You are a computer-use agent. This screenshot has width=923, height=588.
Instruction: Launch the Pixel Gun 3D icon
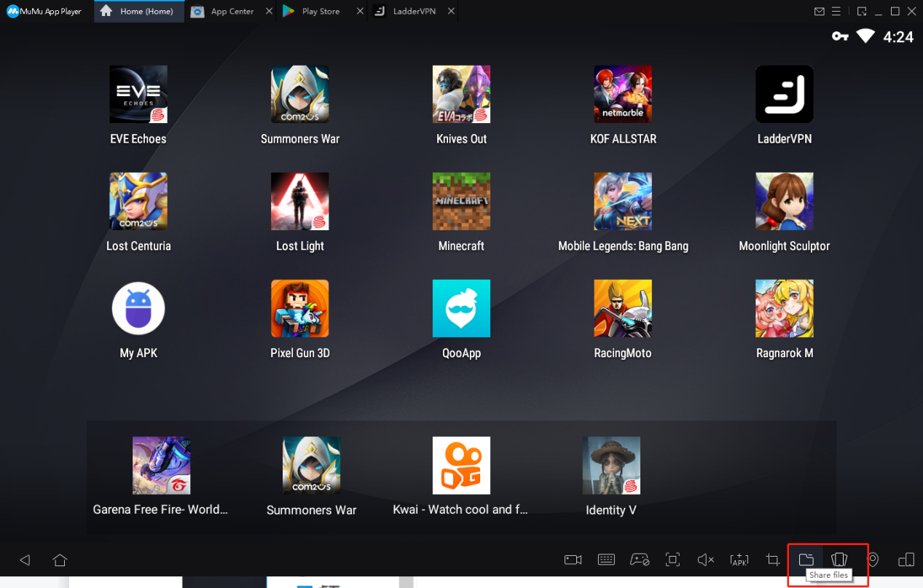tap(300, 308)
